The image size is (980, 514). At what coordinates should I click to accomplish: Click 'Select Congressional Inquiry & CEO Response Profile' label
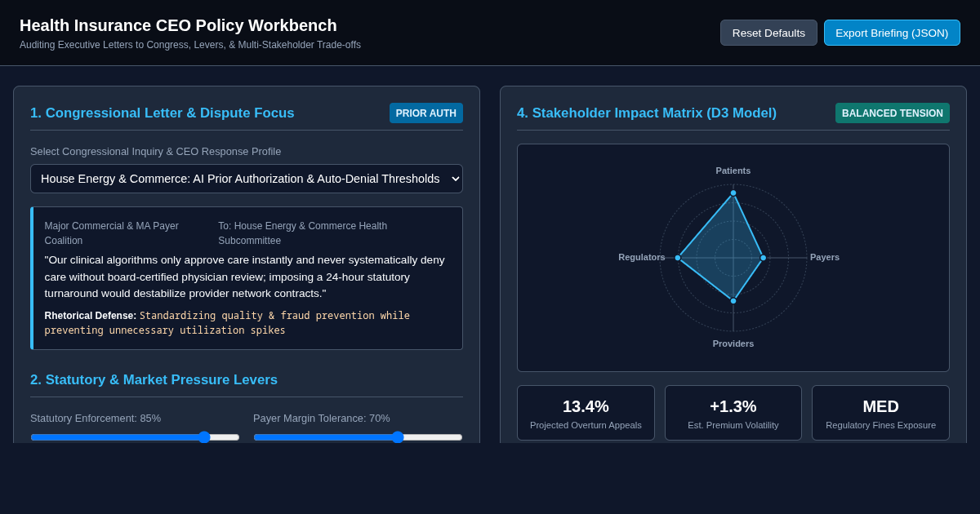tap(155, 151)
